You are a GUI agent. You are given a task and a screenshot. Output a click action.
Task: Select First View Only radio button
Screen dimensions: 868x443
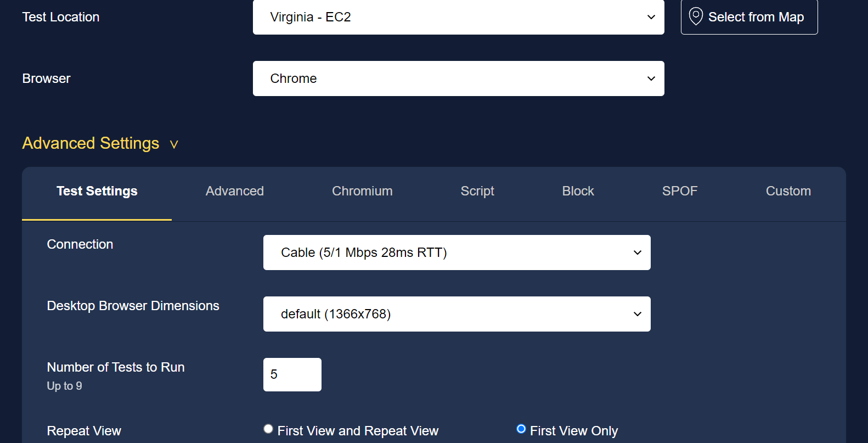pyautogui.click(x=521, y=429)
